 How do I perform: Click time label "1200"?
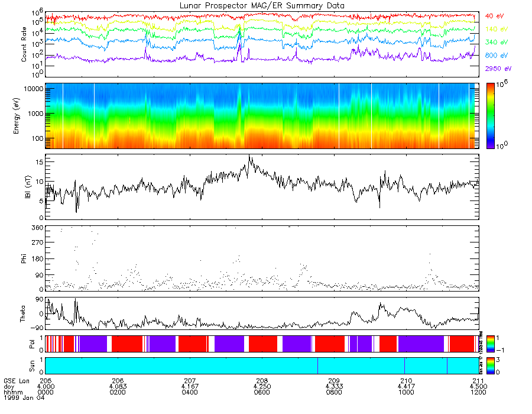[479, 392]
